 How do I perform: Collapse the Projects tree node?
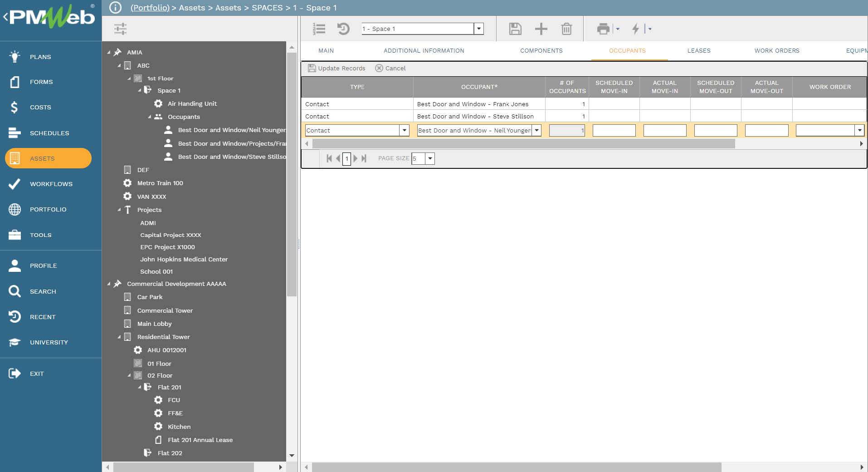(x=119, y=210)
